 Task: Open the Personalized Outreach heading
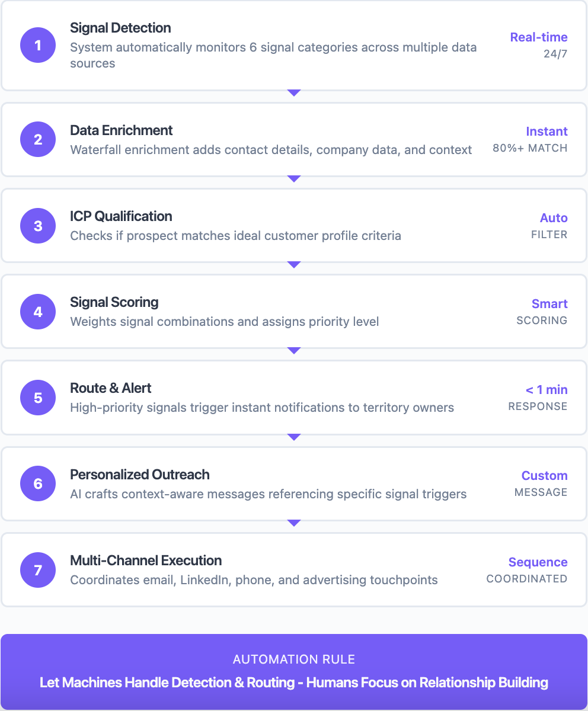(x=140, y=475)
